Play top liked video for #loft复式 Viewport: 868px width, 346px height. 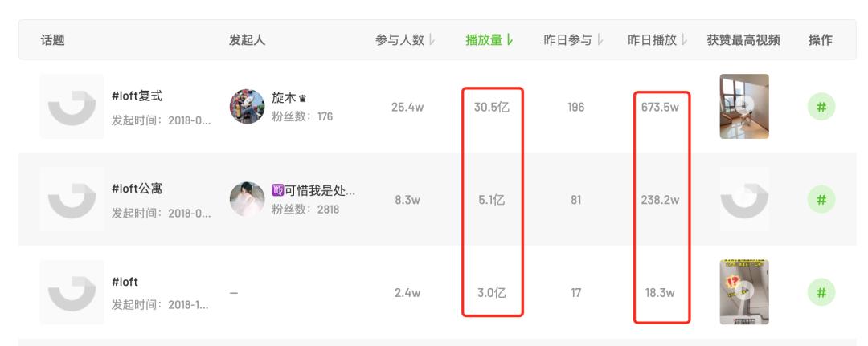point(744,107)
